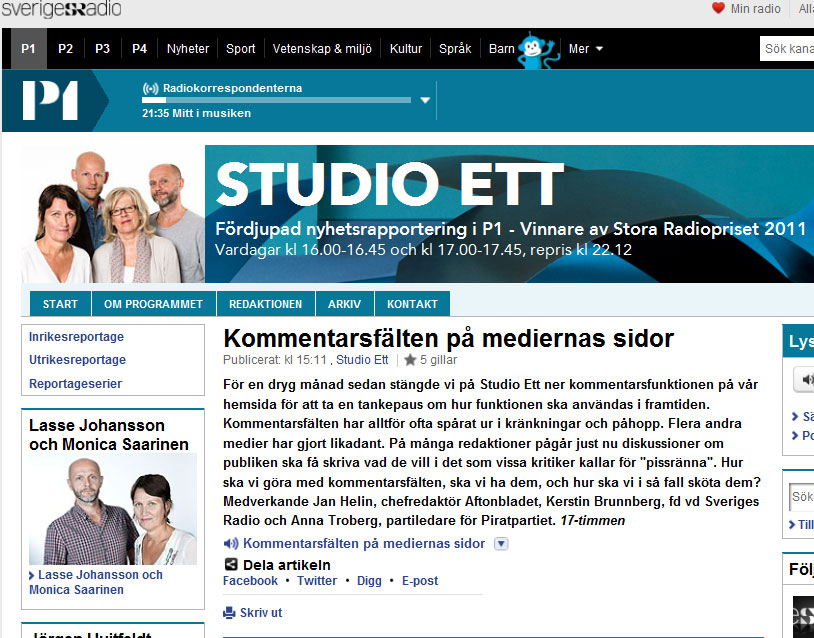This screenshot has width=814, height=638.
Task: Click the arrow icon before Lasse Johansson link
Action: tap(32, 576)
